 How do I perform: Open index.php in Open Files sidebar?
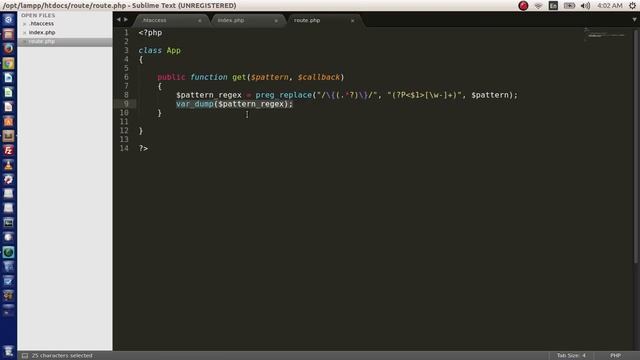coord(42,32)
